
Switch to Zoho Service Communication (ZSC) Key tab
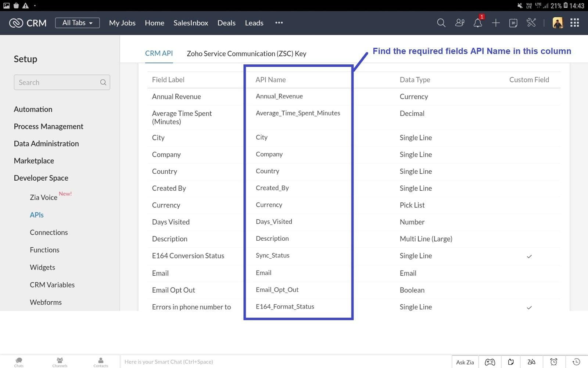pos(246,54)
